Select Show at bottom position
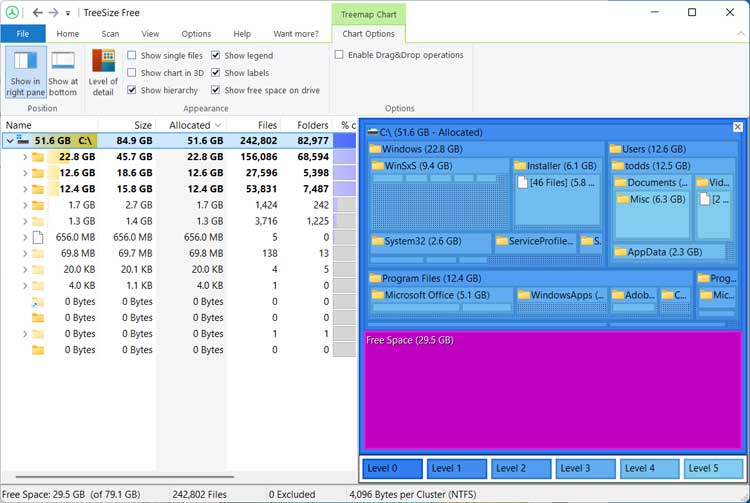Image resolution: width=750 pixels, height=503 pixels. 63,72
